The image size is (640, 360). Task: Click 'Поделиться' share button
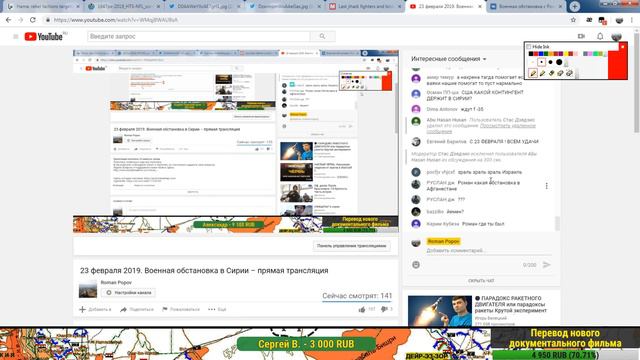point(137,309)
